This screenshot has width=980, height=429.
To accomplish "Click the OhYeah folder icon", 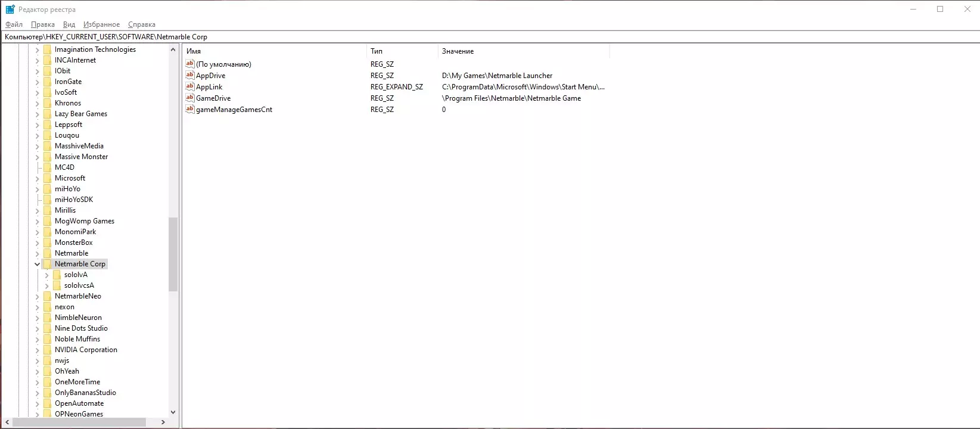I will 47,371.
